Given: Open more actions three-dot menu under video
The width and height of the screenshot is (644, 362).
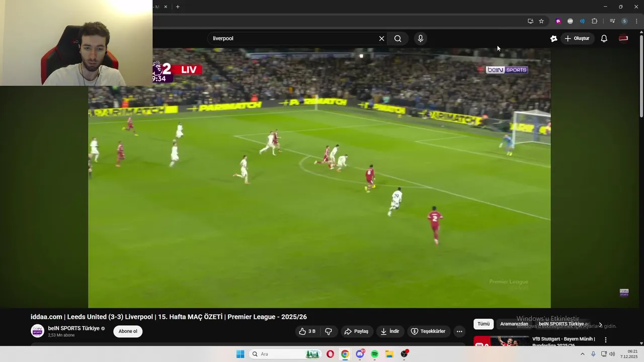Looking at the screenshot, I should (x=459, y=331).
